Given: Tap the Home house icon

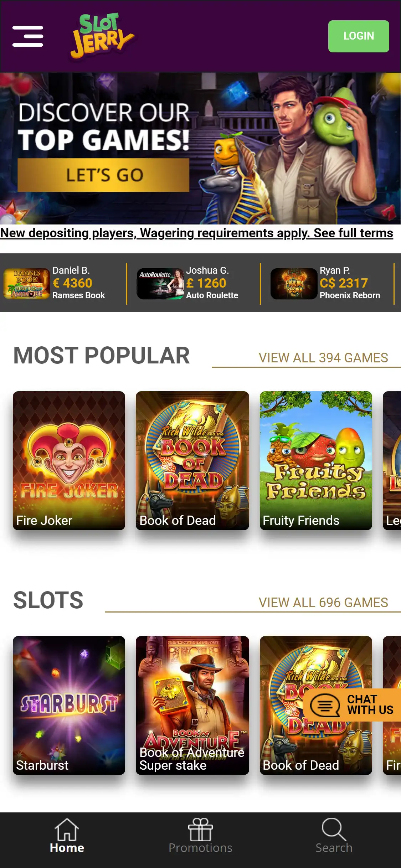Looking at the screenshot, I should (x=67, y=829).
